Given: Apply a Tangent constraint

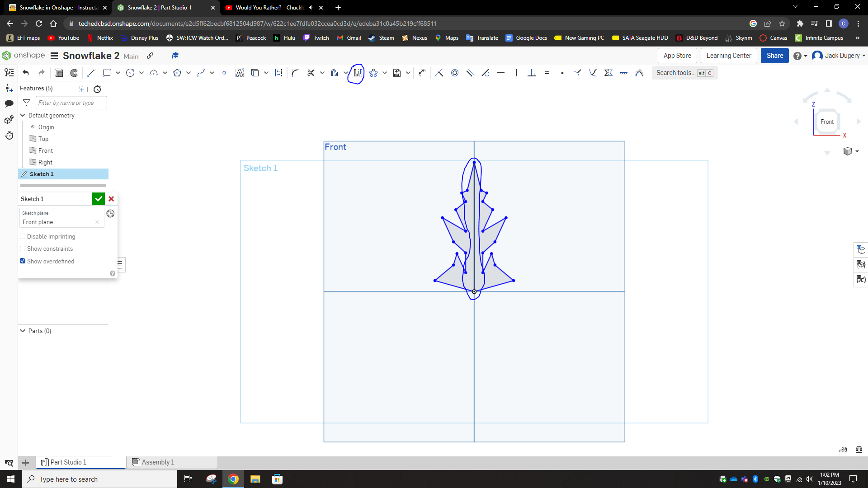Looking at the screenshot, I should pyautogui.click(x=486, y=72).
